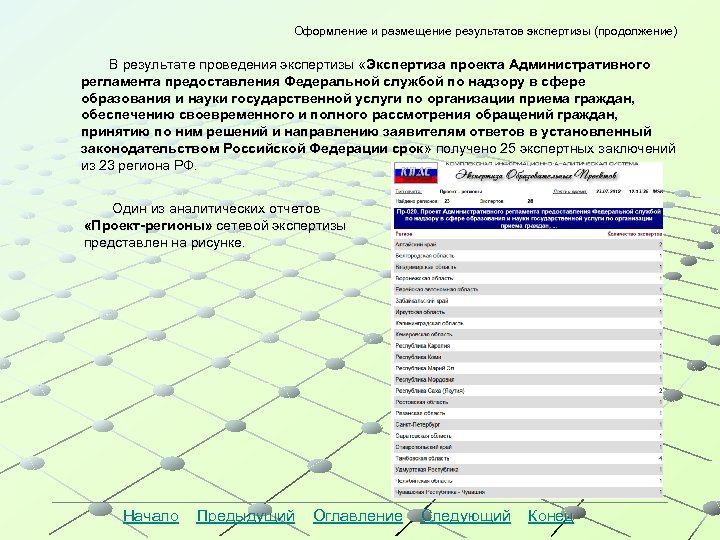Viewport: 720px width, 540px height.
Task: Select the Ростовская область row
Action: [x=529, y=402]
